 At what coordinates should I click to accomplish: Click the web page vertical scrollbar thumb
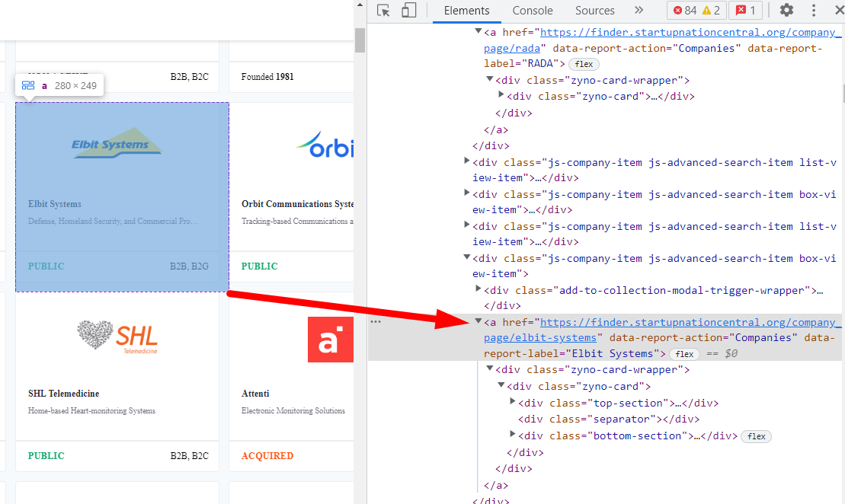coord(360,40)
